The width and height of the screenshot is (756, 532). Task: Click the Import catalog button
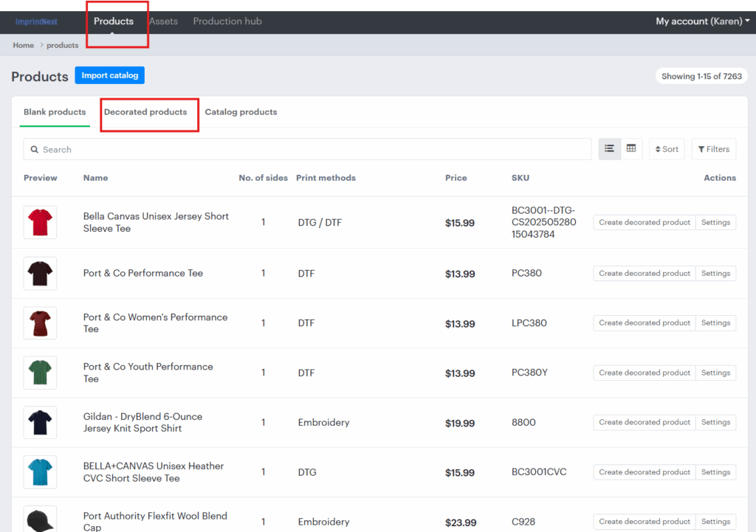pyautogui.click(x=109, y=75)
